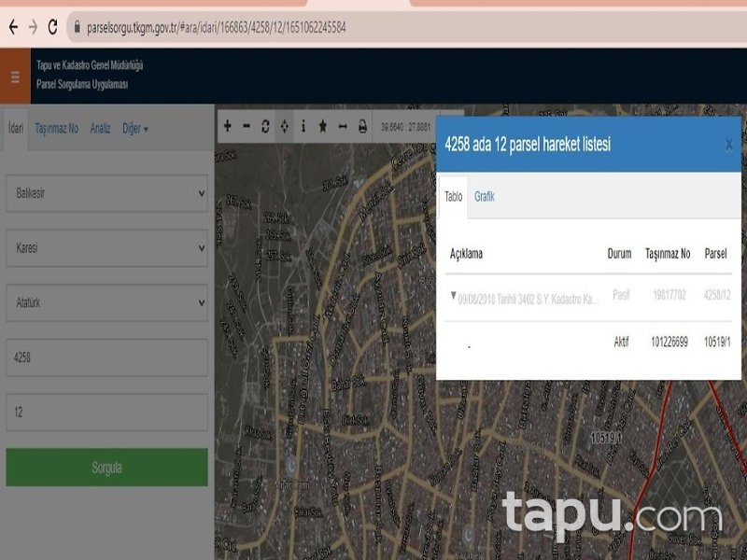Switch to the Grafik tab
Image resolution: width=747 pixels, height=560 pixels.
point(485,197)
